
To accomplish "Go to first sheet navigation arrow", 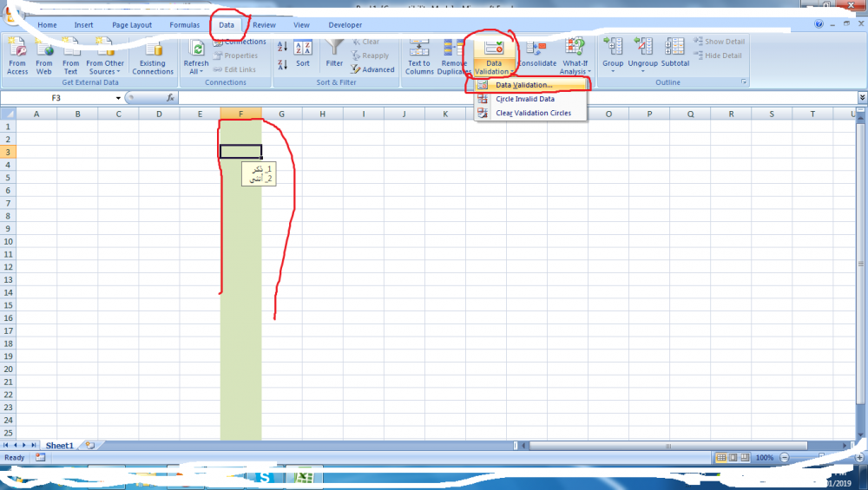I will point(5,445).
